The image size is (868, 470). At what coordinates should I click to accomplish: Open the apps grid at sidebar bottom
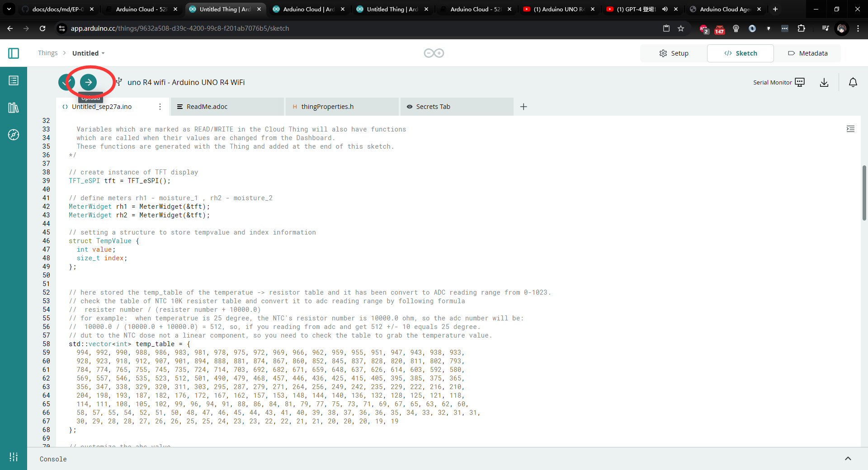pyautogui.click(x=14, y=457)
